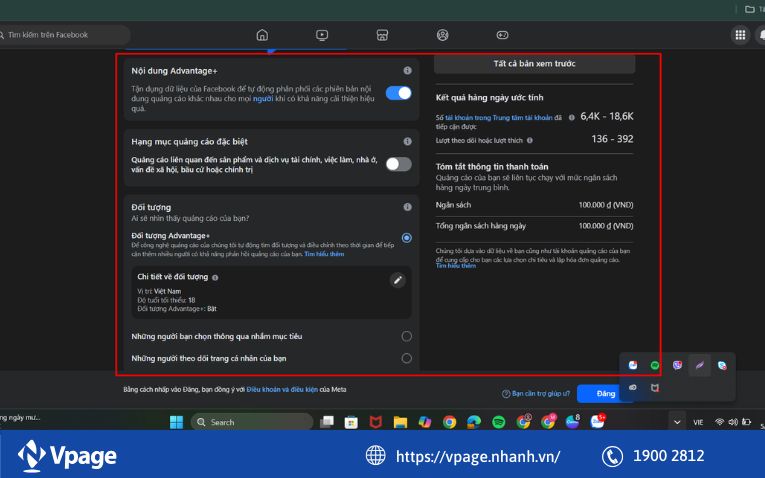Viewport: 765px width, 478px height.
Task: Open McAfee from taskbar
Action: click(x=375, y=422)
